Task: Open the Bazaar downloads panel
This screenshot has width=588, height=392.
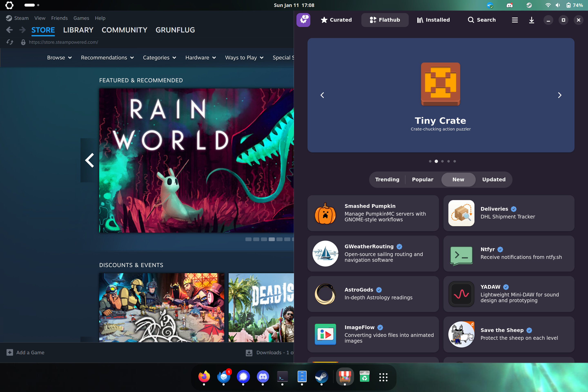Action: click(x=531, y=20)
